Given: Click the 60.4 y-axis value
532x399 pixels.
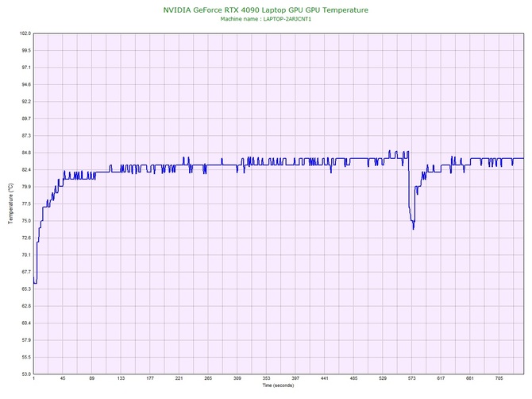Looking at the screenshot, I should 26,323.
